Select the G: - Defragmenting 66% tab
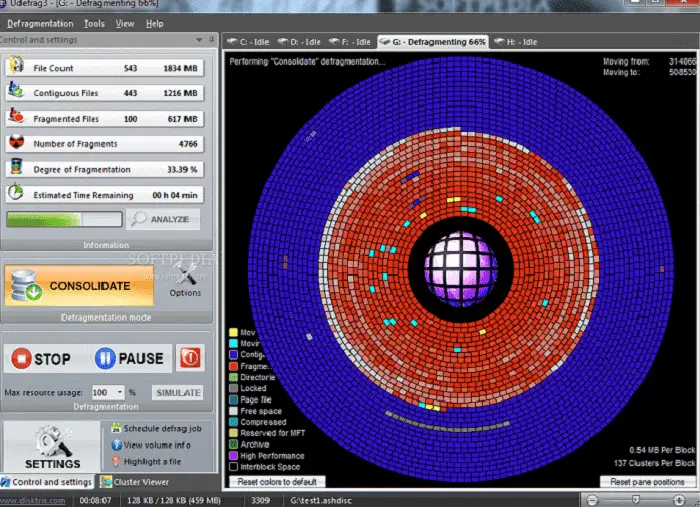Screen dimensions: 700x507 433,42
